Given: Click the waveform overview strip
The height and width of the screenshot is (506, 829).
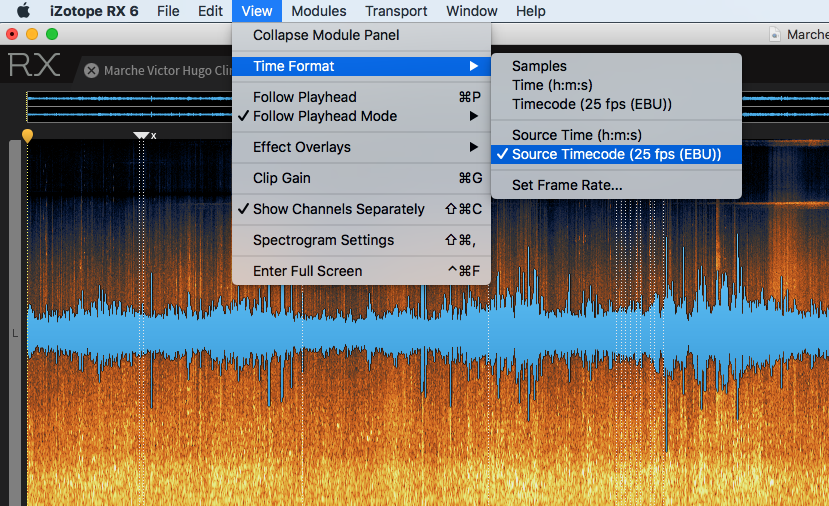Looking at the screenshot, I should (x=129, y=106).
